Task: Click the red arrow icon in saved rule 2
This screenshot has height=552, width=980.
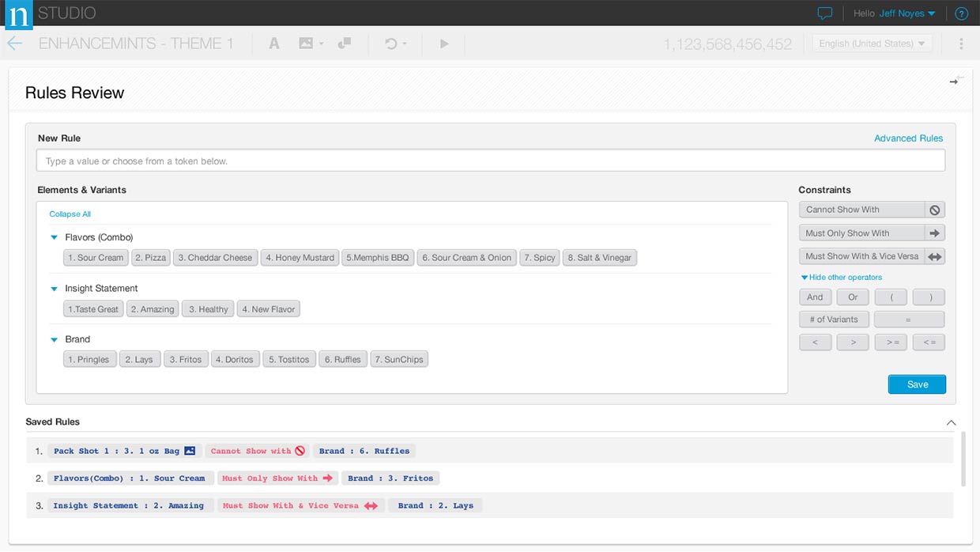Action: (328, 478)
